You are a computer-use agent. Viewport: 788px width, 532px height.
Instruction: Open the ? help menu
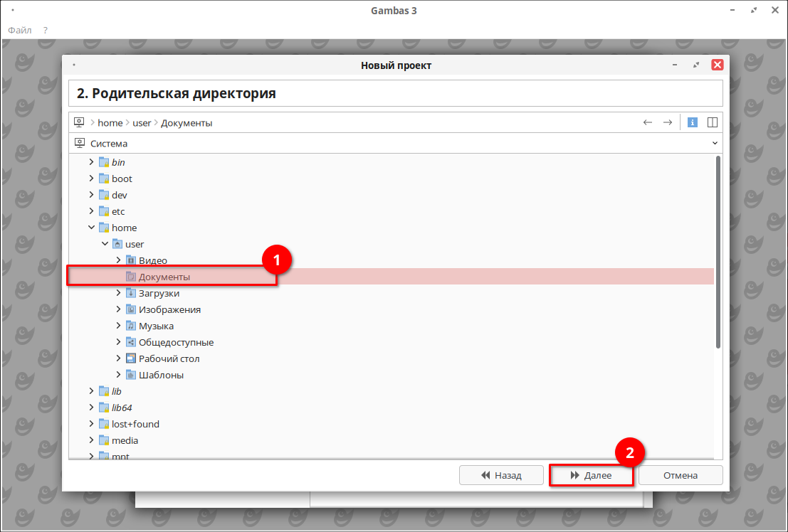click(x=46, y=31)
